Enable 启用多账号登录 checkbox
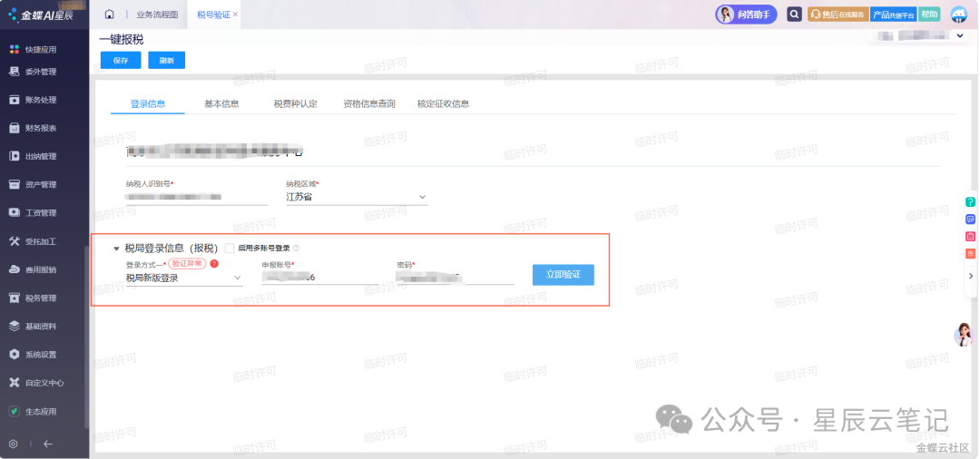Image resolution: width=980 pixels, height=459 pixels. coord(230,248)
